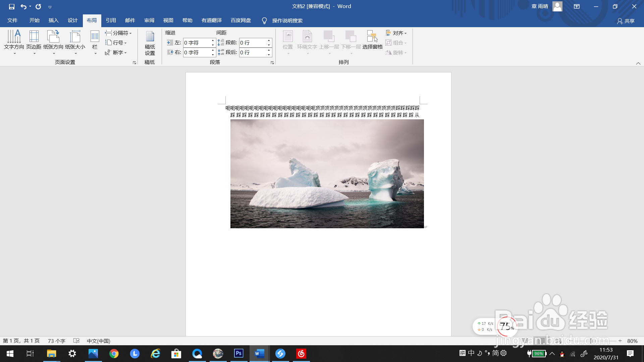The image size is (644, 362).
Task: Switch to Read Mode view in status bar
Action: (525, 341)
